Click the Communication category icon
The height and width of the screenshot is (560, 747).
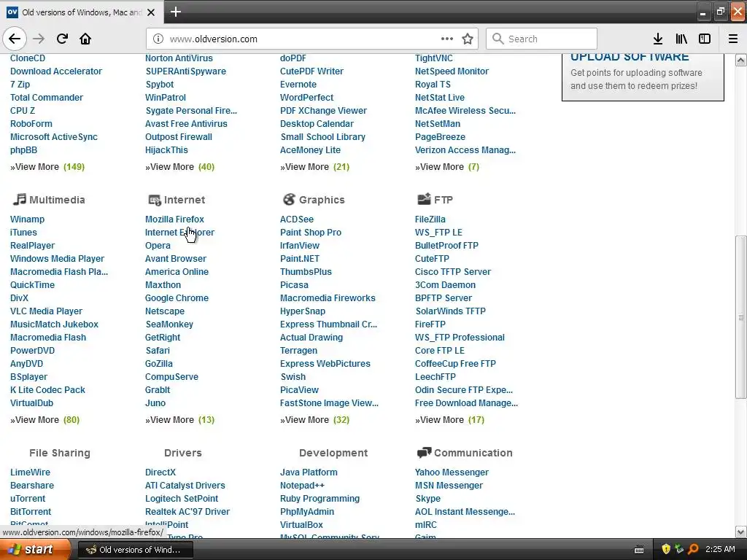(x=424, y=452)
